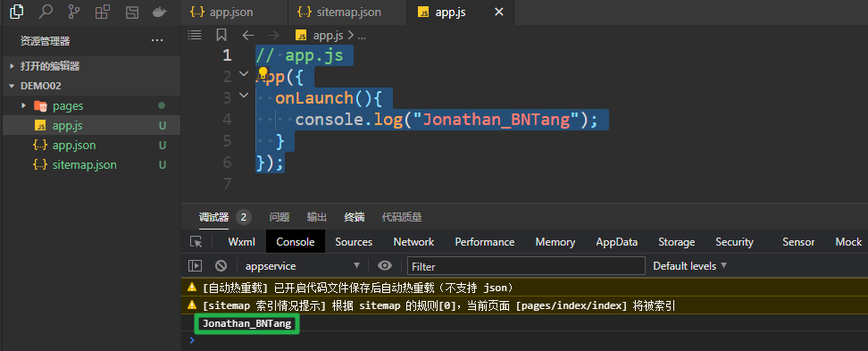Navigate back with the left arrow
The width and height of the screenshot is (868, 351).
[x=248, y=35]
